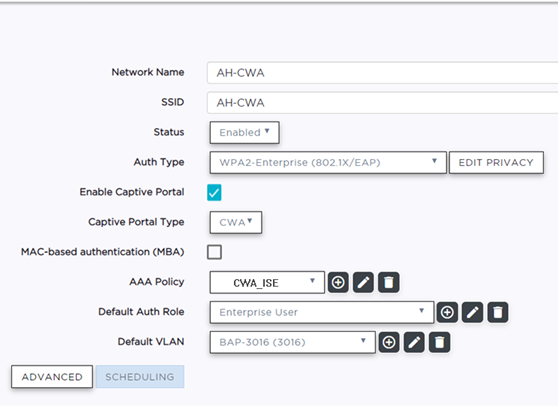Click the SCHEDULING button
This screenshot has height=406, width=558.
coord(140,376)
